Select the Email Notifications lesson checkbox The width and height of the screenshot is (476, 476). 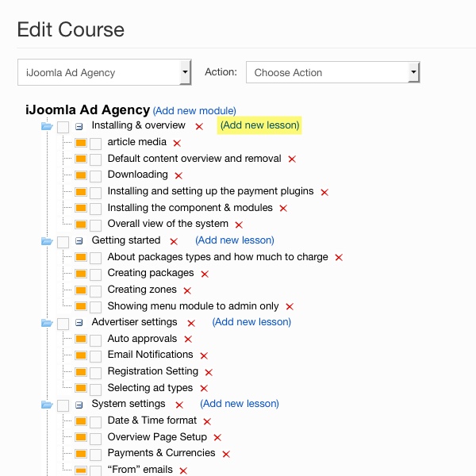[96, 356]
